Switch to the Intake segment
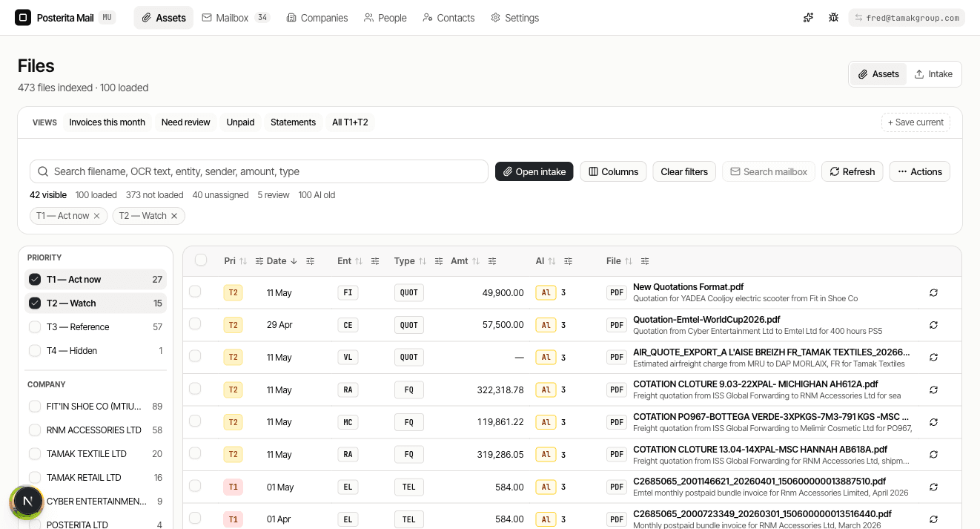Viewport: 980px width, 529px height. pos(933,74)
